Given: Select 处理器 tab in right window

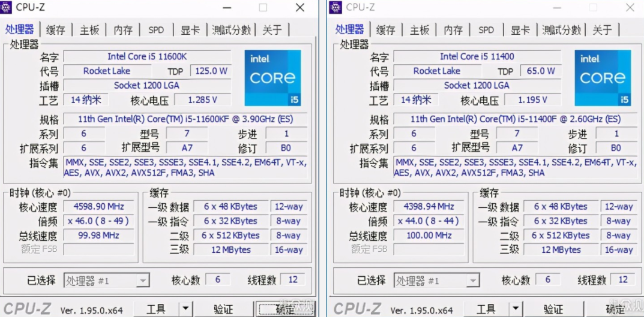Looking at the screenshot, I should click(349, 29).
